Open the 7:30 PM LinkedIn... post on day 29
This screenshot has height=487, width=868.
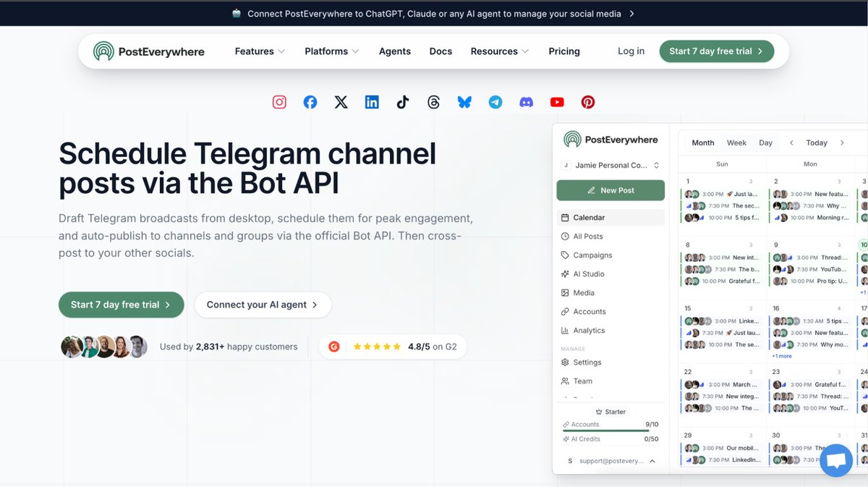click(x=722, y=460)
